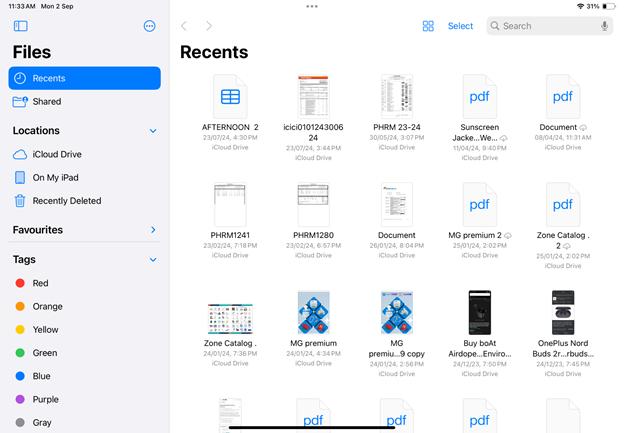Choose the Gray tag
Viewport: 624px width, 433px height.
point(84,423)
